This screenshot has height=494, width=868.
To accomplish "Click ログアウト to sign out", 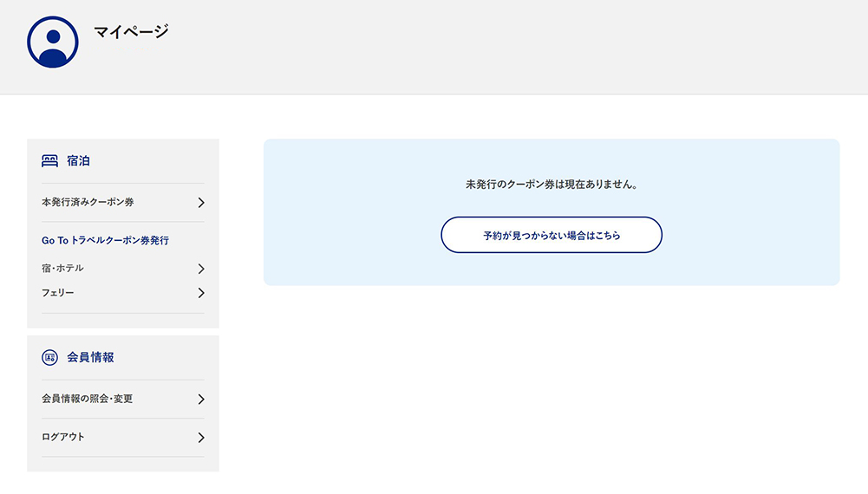I will [x=123, y=437].
